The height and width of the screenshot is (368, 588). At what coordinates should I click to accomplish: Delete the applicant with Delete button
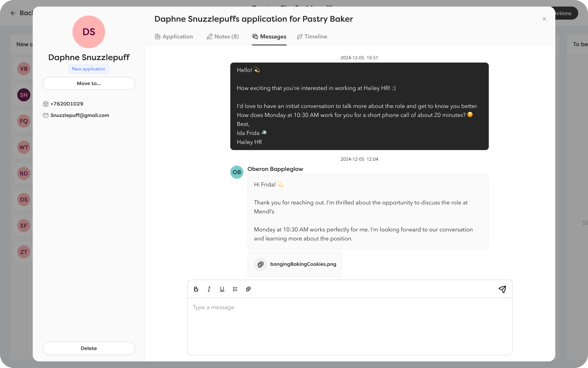point(89,348)
